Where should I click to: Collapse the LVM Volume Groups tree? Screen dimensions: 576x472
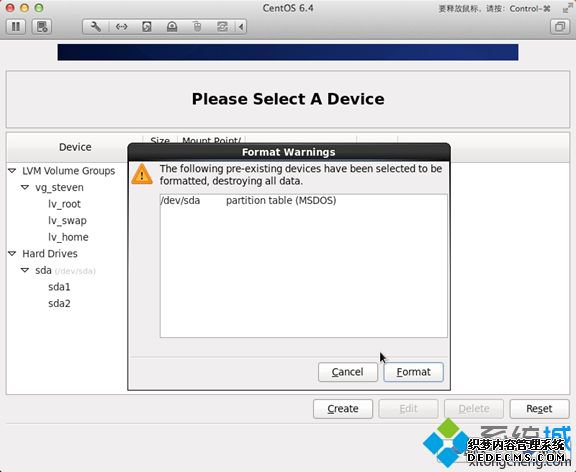click(12, 171)
